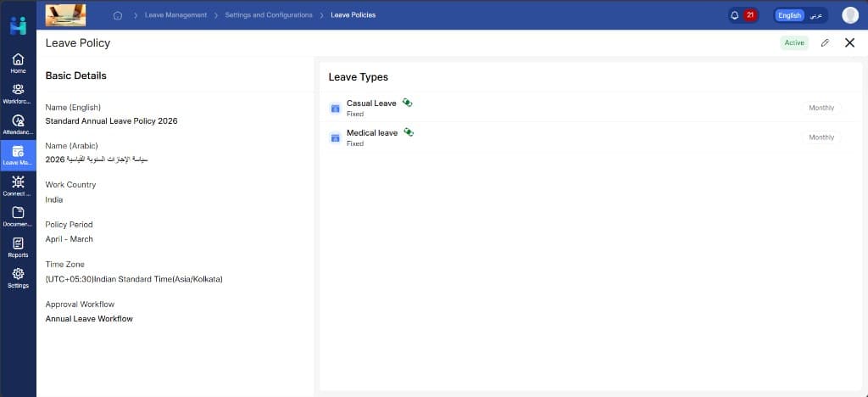Go to Leave Management breadcrumb
Screen dimensions: 868x397
(176, 15)
